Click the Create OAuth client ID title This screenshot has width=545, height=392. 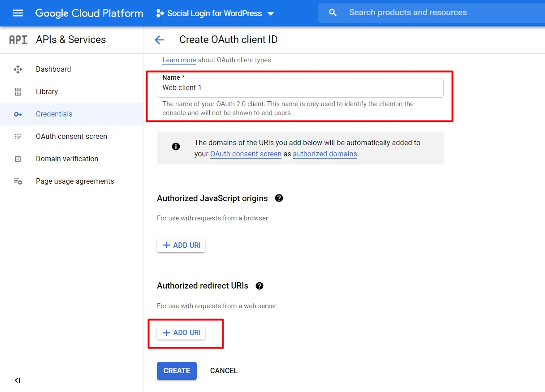229,39
